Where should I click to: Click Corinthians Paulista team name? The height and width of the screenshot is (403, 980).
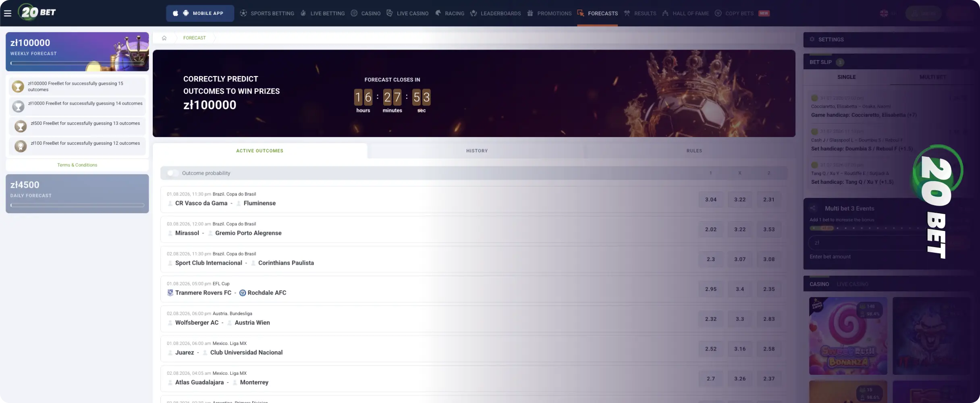pyautogui.click(x=286, y=263)
